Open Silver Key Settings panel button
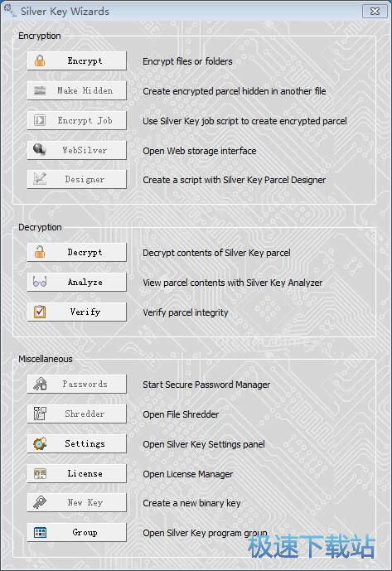 pyautogui.click(x=77, y=443)
